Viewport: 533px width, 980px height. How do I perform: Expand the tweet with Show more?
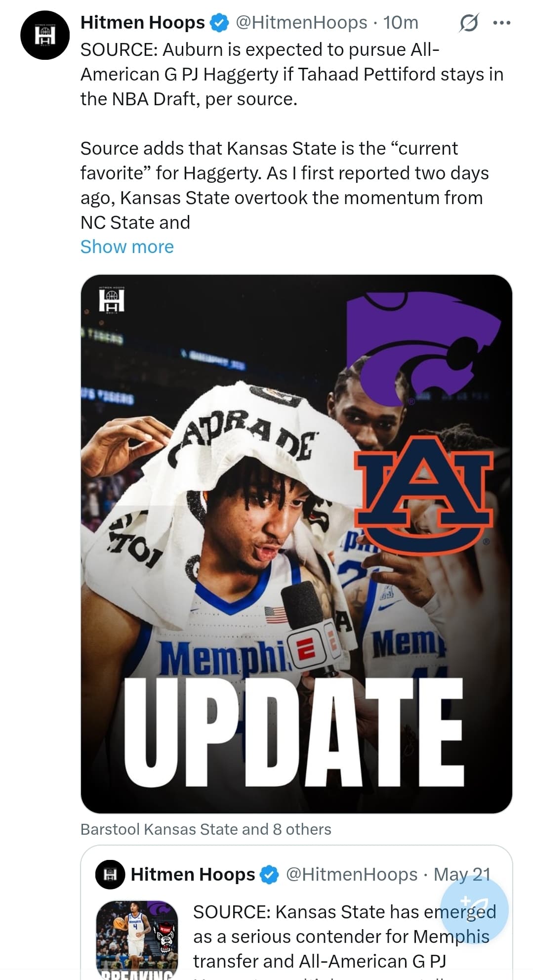127,247
